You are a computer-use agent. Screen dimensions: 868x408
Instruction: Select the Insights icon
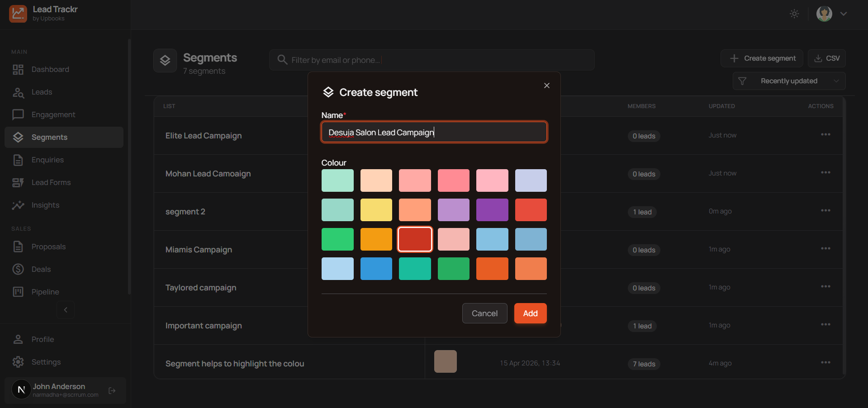(18, 205)
